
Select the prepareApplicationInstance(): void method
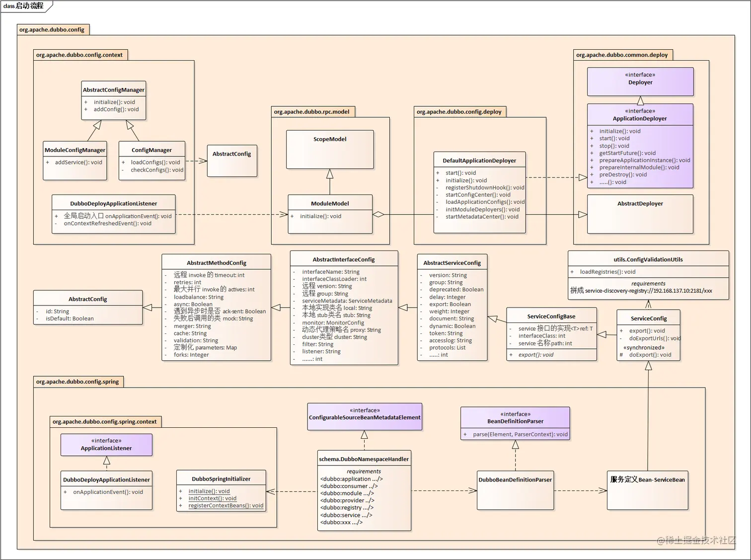click(x=645, y=160)
